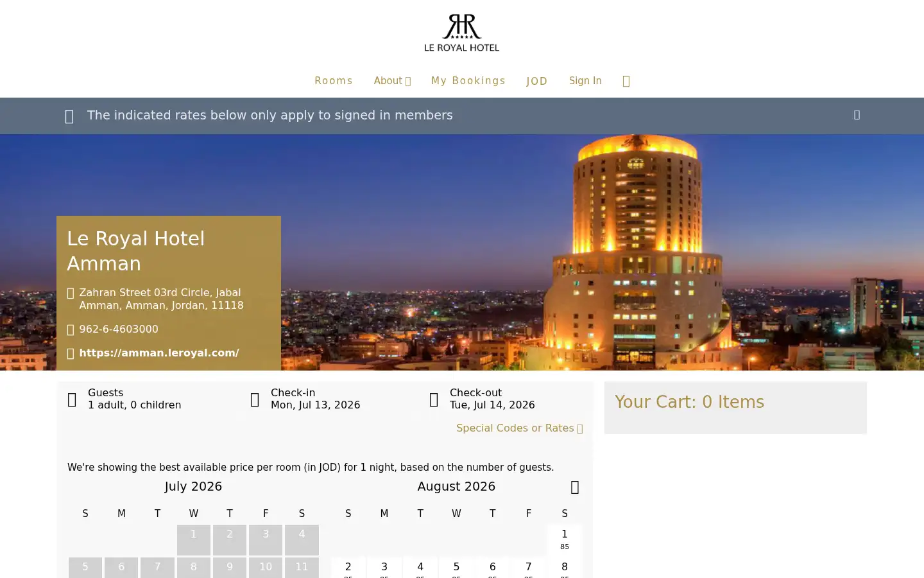924x578 pixels.
Task: Open My Bookings page
Action: tap(468, 81)
